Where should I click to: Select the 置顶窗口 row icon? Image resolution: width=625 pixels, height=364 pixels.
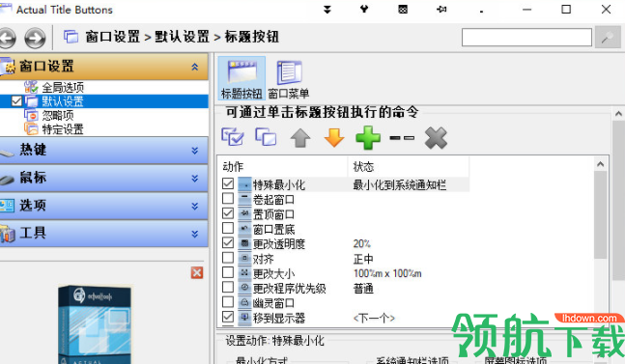pos(244,213)
